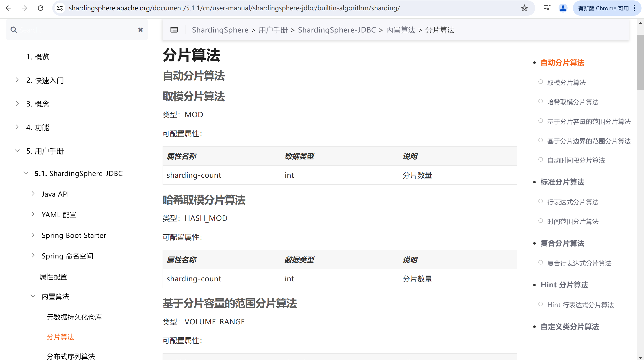The image size is (644, 360).
Task: Click the page vertical scrollbar thumb
Action: [x=640, y=63]
